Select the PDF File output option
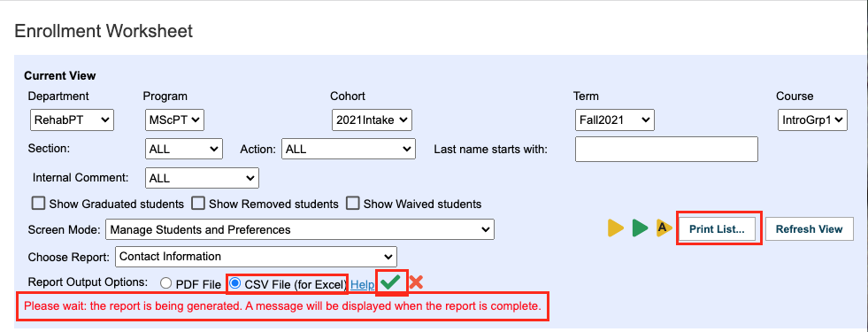The image size is (868, 332). click(166, 283)
